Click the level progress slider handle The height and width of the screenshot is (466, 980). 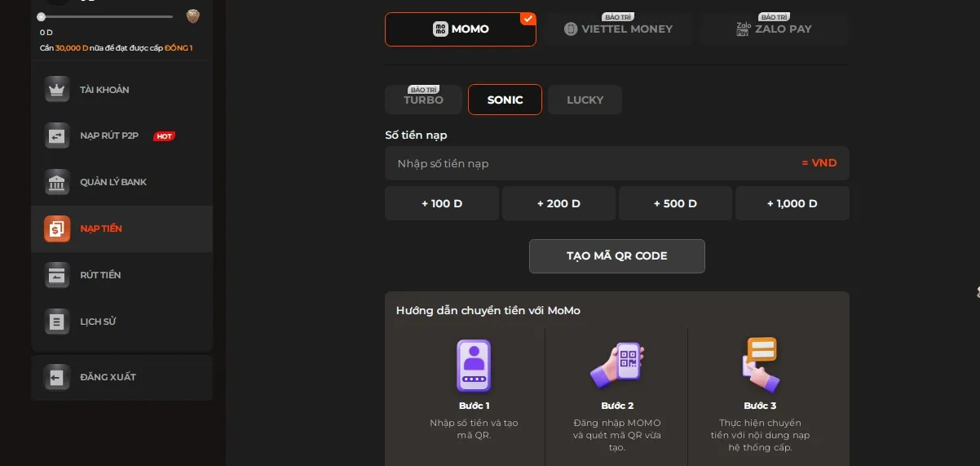[x=42, y=16]
